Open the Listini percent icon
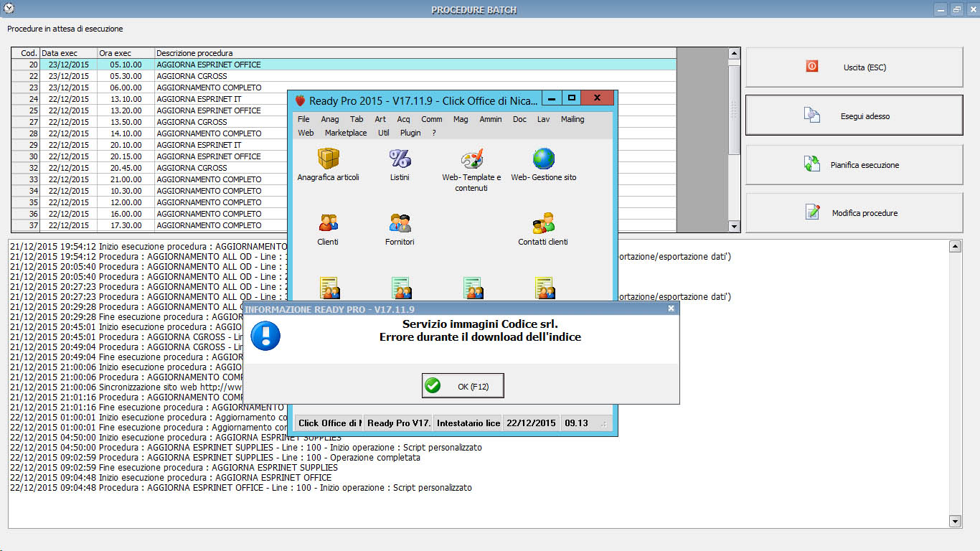The image size is (980, 551). (x=400, y=159)
